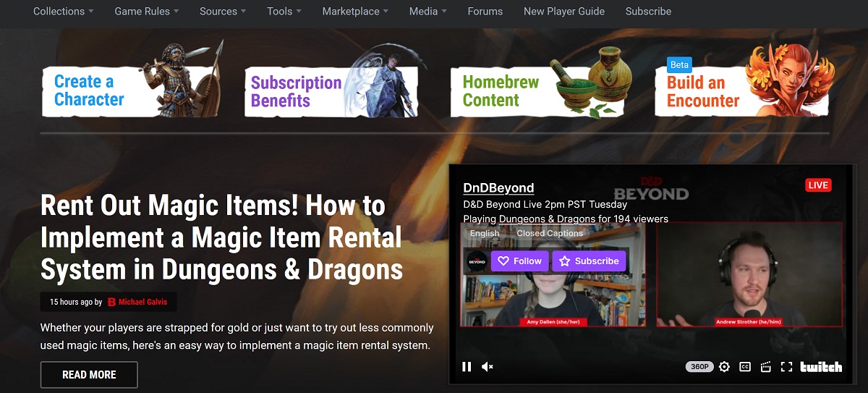Open the DnDBeyond channel name link
The image size is (868, 393).
498,188
